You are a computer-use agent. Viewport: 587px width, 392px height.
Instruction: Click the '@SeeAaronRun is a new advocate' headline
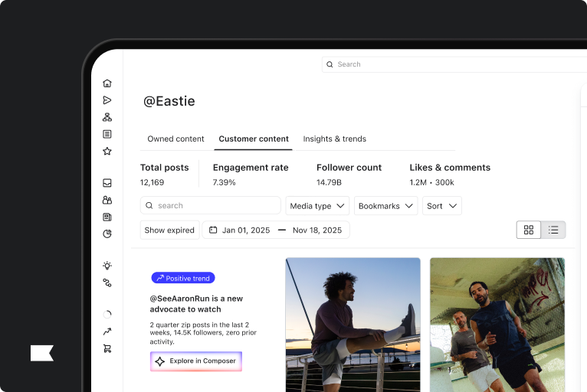coord(196,304)
